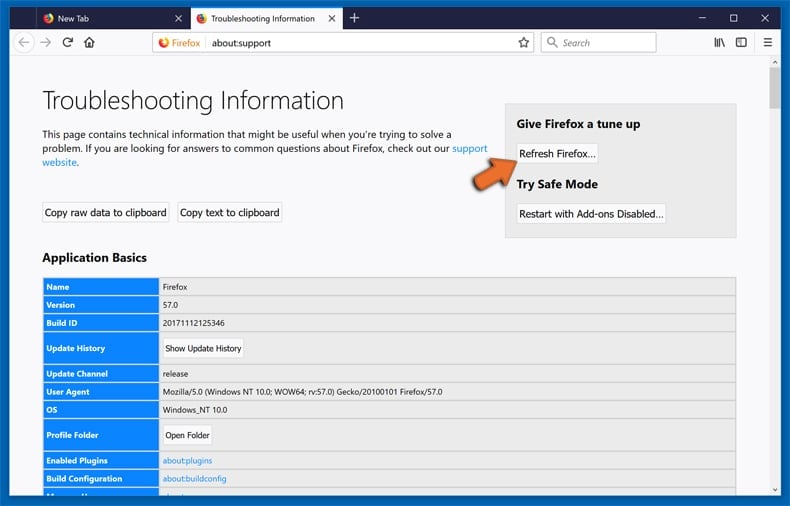Open a new tab with plus
Image resolution: width=790 pixels, height=506 pixels.
pos(354,18)
